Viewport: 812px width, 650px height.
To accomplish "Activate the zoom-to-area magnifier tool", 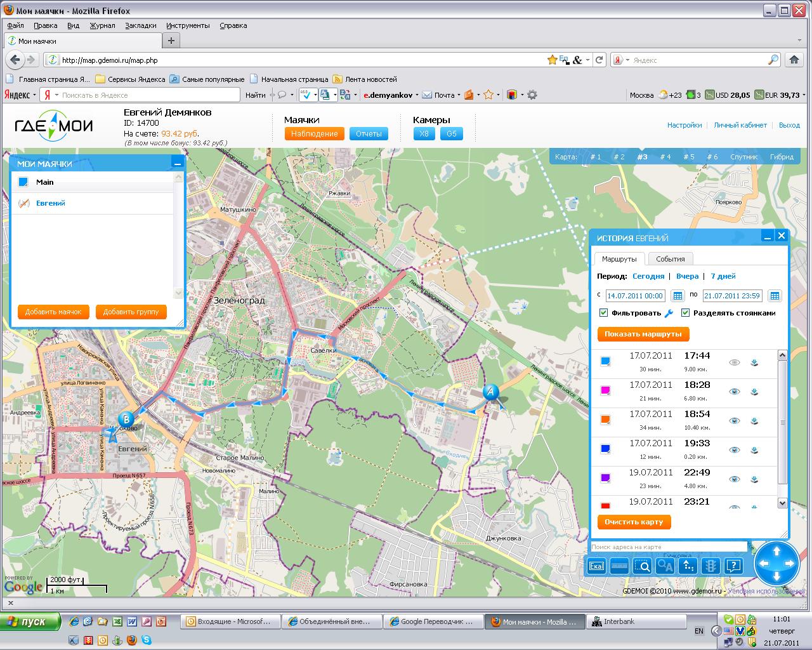I will [642, 566].
